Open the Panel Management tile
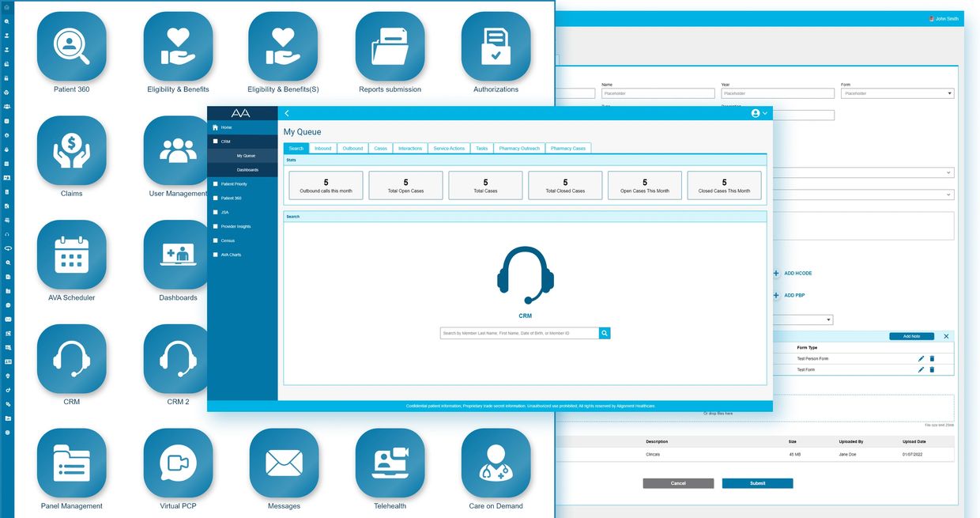This screenshot has width=980, height=518. pyautogui.click(x=71, y=463)
